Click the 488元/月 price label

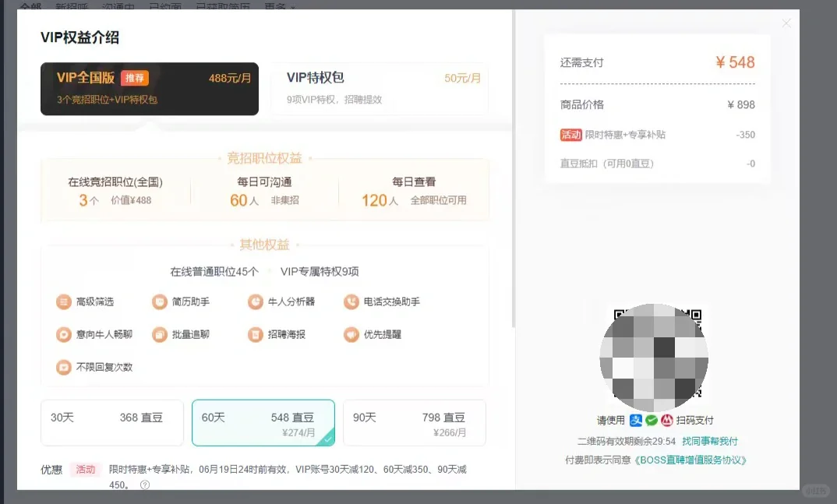click(x=230, y=78)
